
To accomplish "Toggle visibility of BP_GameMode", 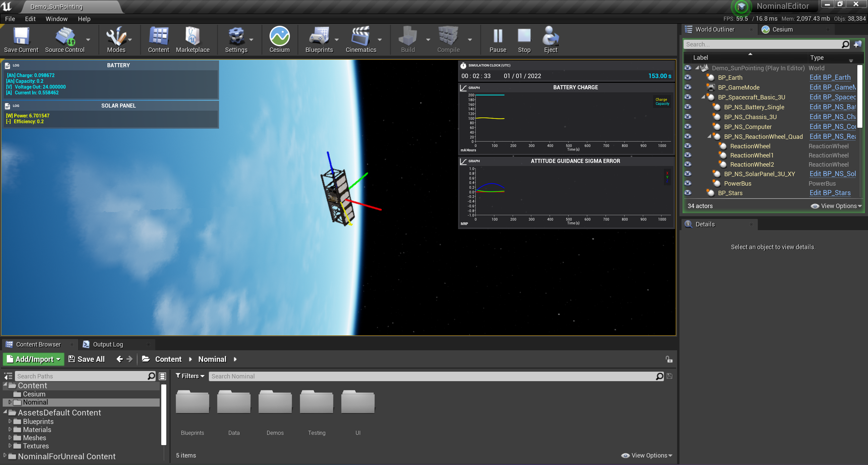I will (688, 87).
